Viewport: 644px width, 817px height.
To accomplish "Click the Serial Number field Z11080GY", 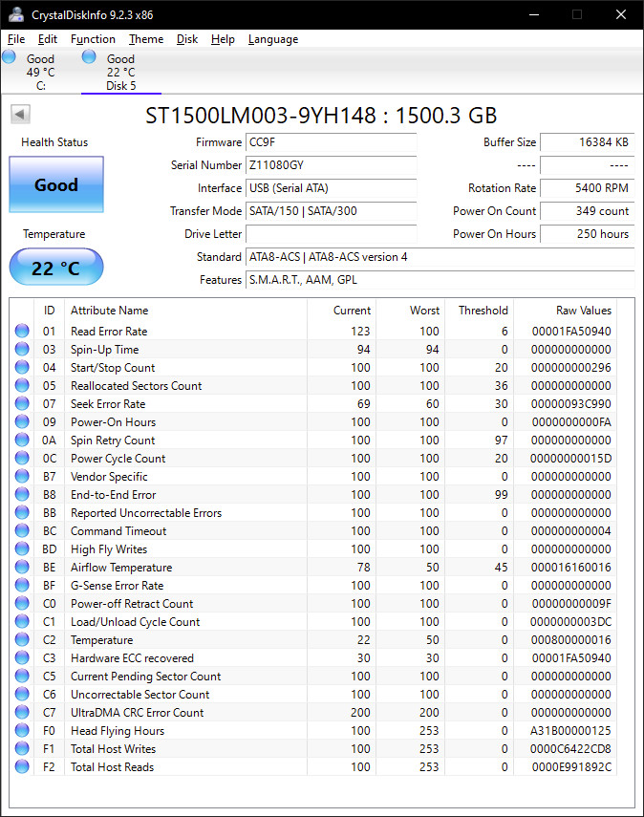I will (x=331, y=165).
